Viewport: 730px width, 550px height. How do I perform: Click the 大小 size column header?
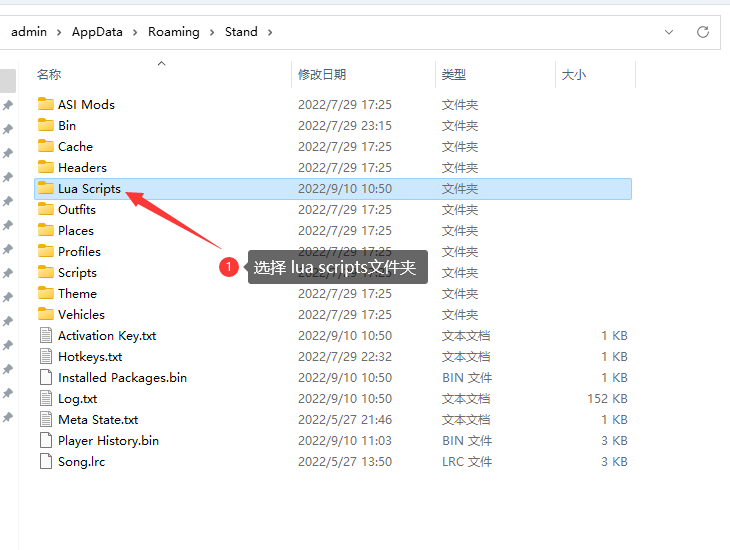point(574,75)
